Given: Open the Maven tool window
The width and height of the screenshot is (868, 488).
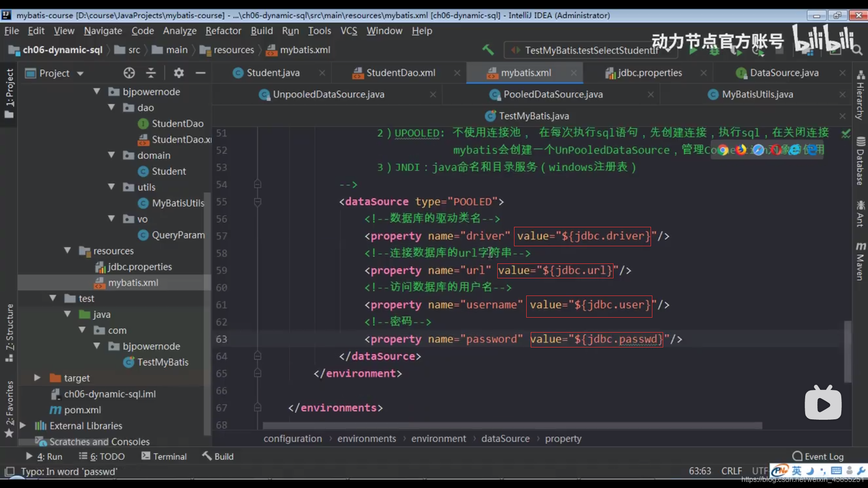Looking at the screenshot, I should click(x=860, y=261).
